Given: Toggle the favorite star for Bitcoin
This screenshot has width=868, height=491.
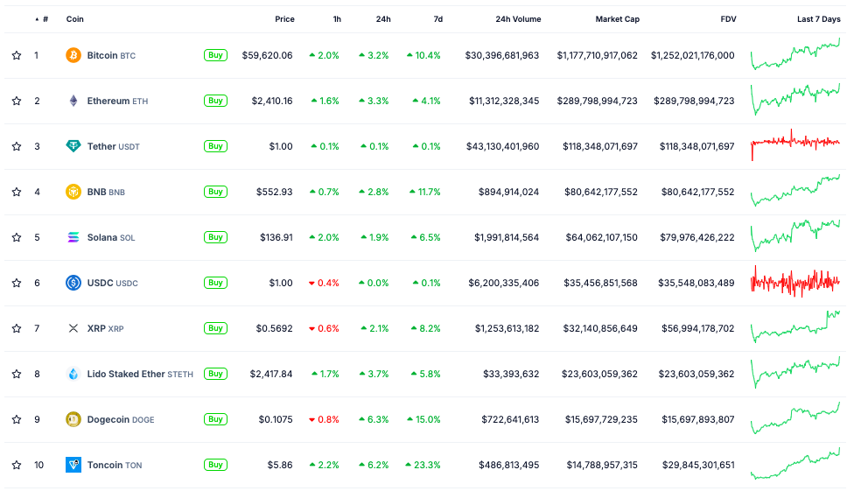Looking at the screenshot, I should point(17,55).
